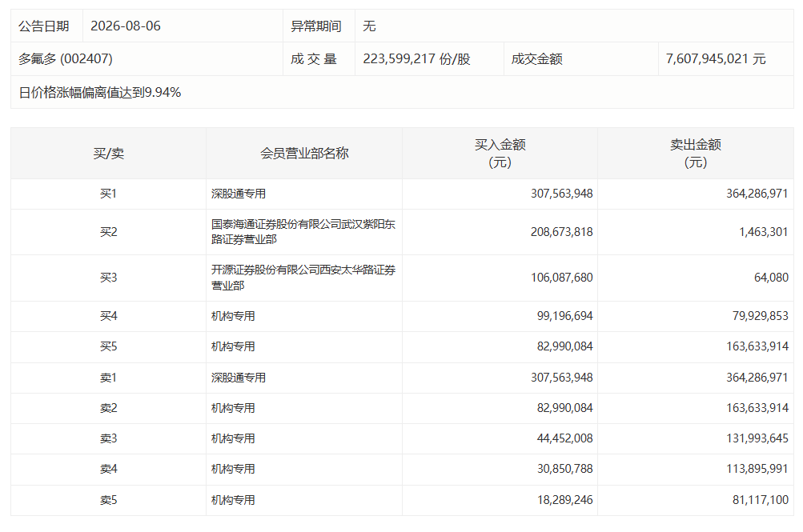
Task: Click 机构专用 in the 卖5 row
Action: (233, 500)
